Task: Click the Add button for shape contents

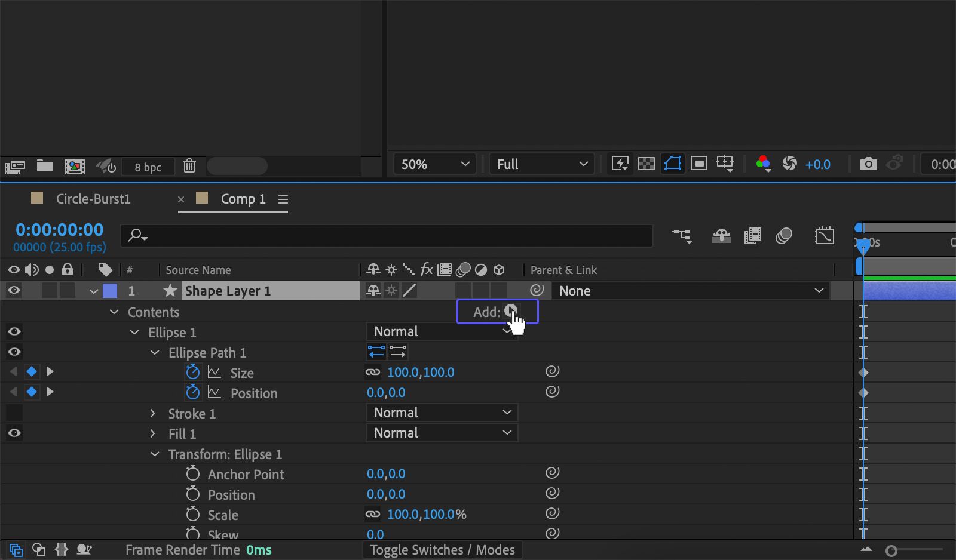Action: pos(497,312)
